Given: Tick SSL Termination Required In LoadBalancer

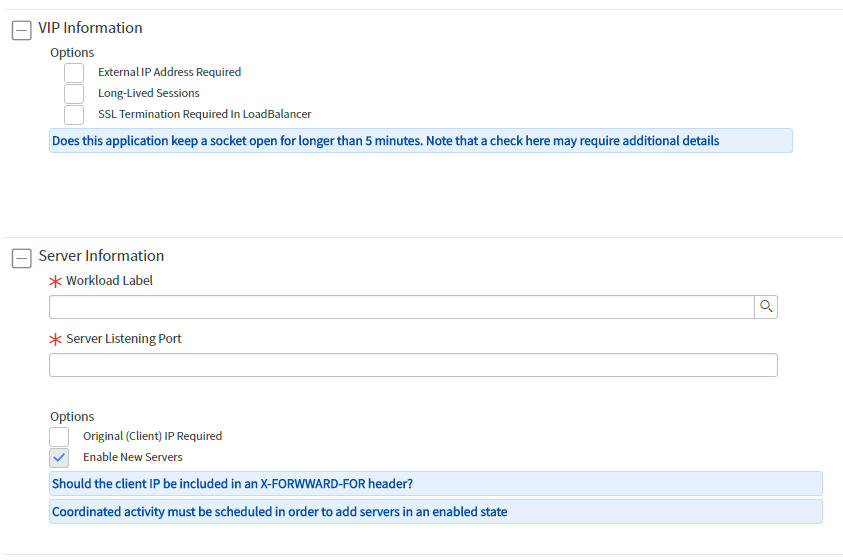Looking at the screenshot, I should [74, 114].
